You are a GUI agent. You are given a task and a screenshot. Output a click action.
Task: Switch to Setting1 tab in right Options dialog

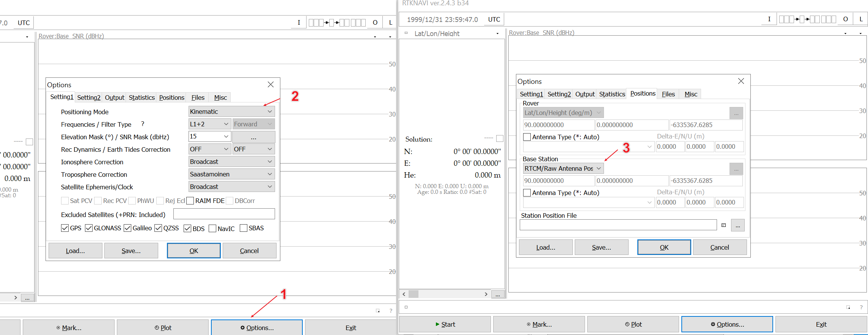point(531,94)
